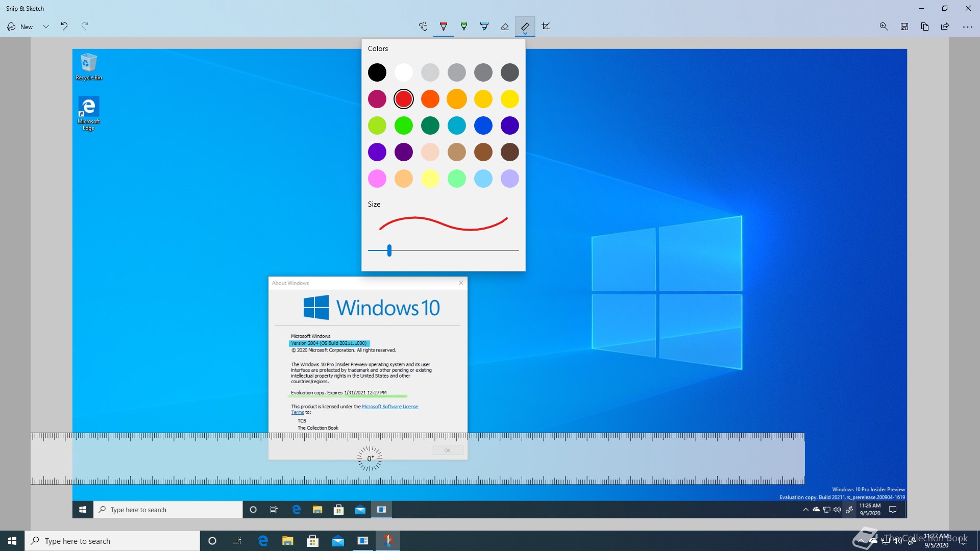
Task: Open Task View on the taskbar
Action: pos(237,541)
